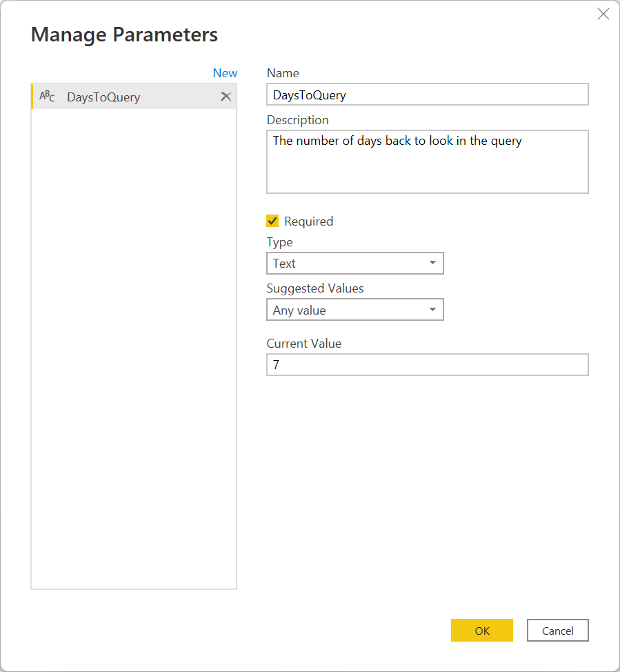Close the Manage Parameters dialog with the X
This screenshot has width=620, height=672.
pyautogui.click(x=603, y=14)
